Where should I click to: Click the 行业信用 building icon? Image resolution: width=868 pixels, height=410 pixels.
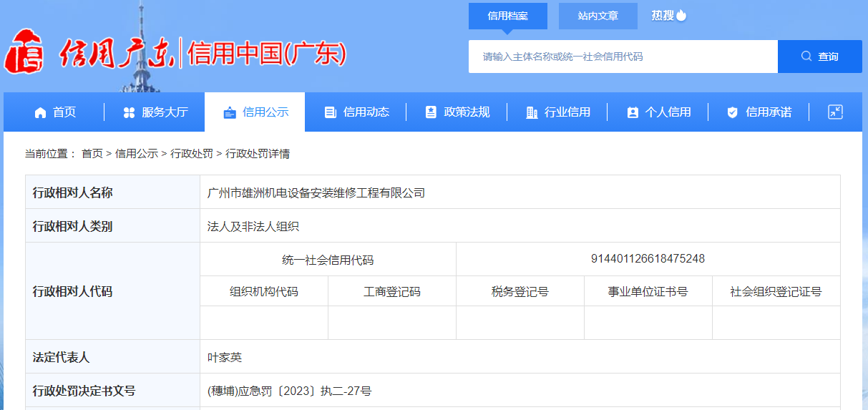(x=532, y=112)
